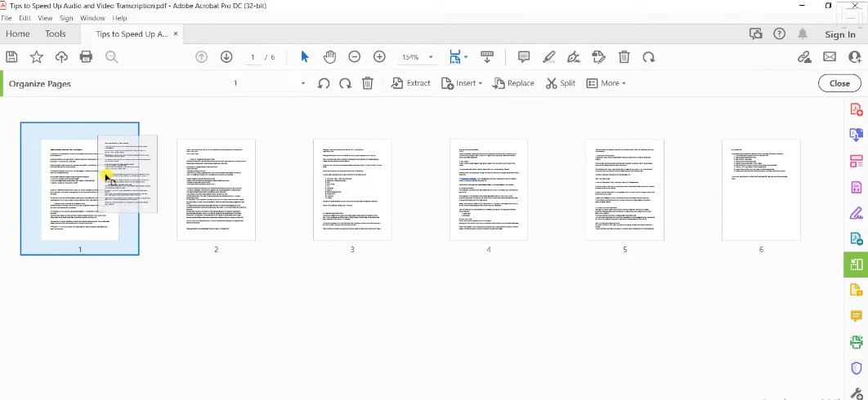Click the Zoom in plus icon
The height and width of the screenshot is (400, 868).
[x=379, y=57]
